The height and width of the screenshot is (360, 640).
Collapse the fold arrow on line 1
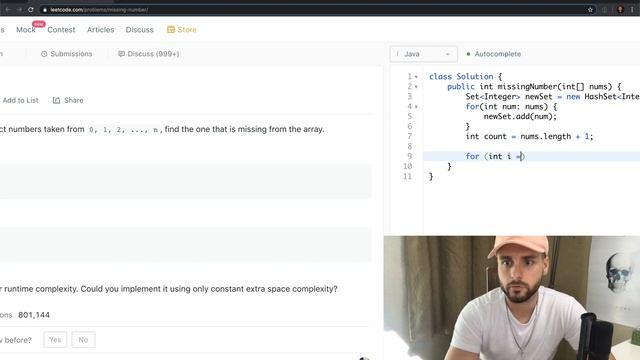416,77
